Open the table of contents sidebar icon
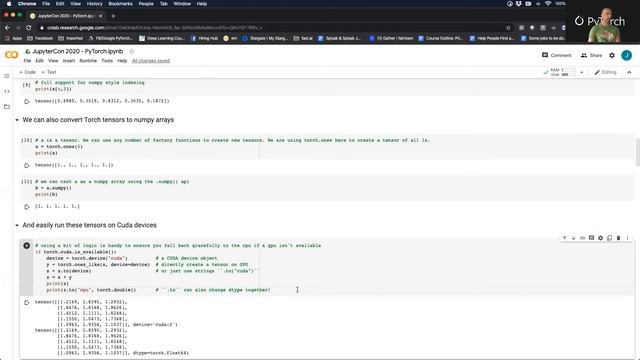 pyautogui.click(x=7, y=76)
